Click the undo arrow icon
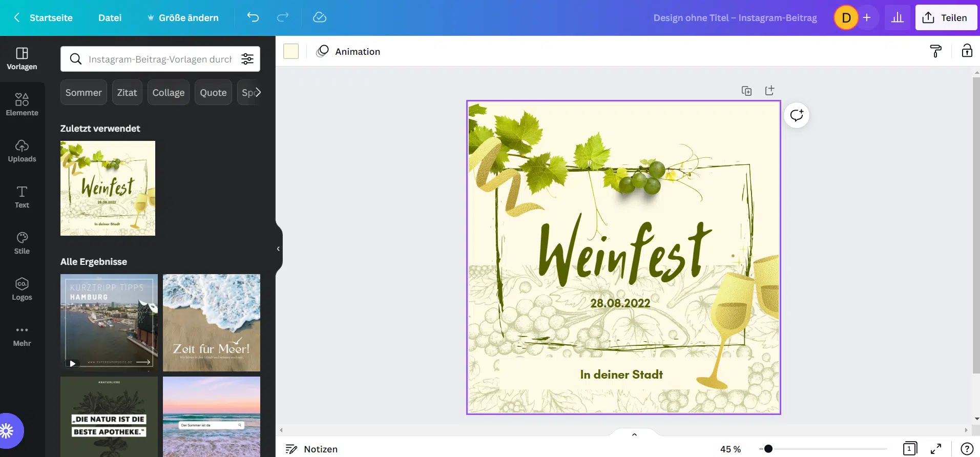 [x=253, y=17]
